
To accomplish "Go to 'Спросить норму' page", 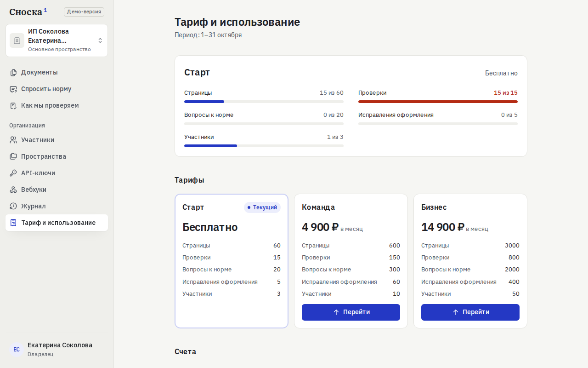I will [x=57, y=89].
